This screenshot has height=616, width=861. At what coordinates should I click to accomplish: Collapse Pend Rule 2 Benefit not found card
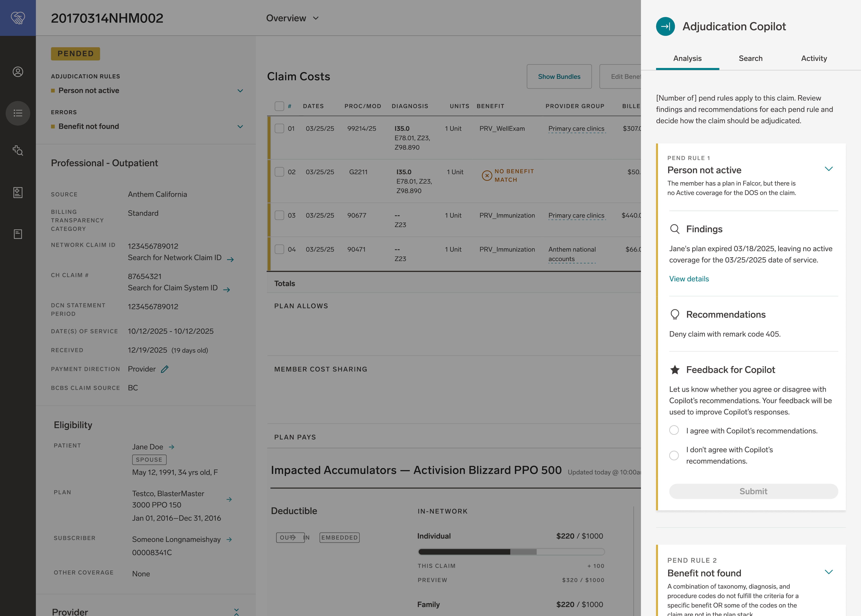[x=829, y=572]
